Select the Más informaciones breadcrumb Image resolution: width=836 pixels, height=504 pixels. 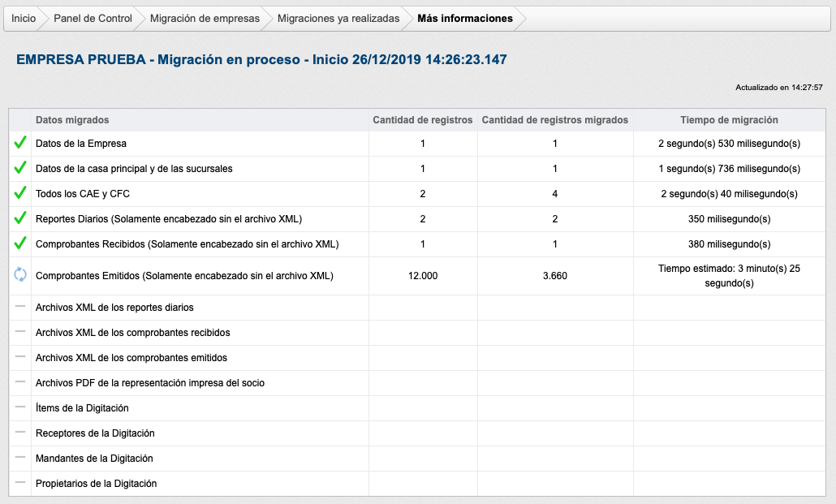tap(465, 19)
